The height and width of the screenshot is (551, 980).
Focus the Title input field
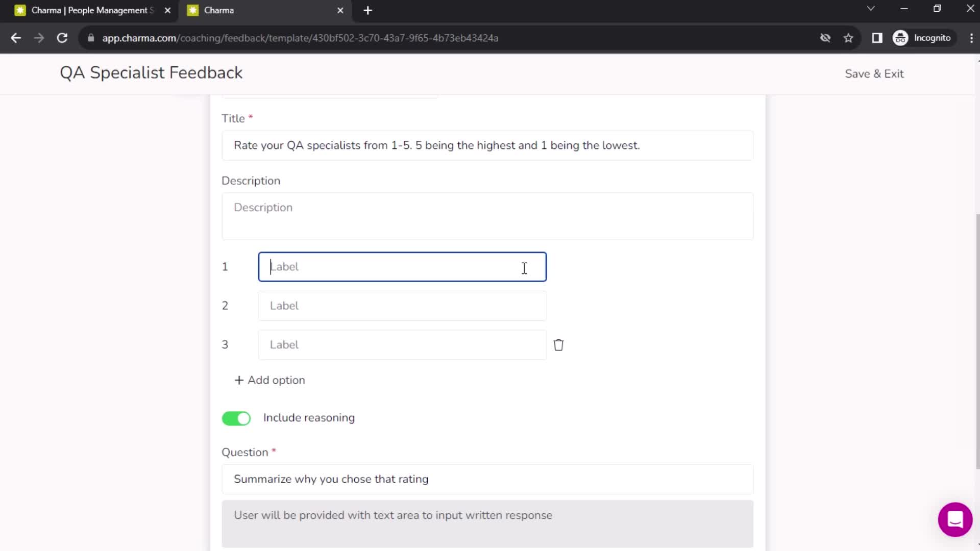[487, 145]
